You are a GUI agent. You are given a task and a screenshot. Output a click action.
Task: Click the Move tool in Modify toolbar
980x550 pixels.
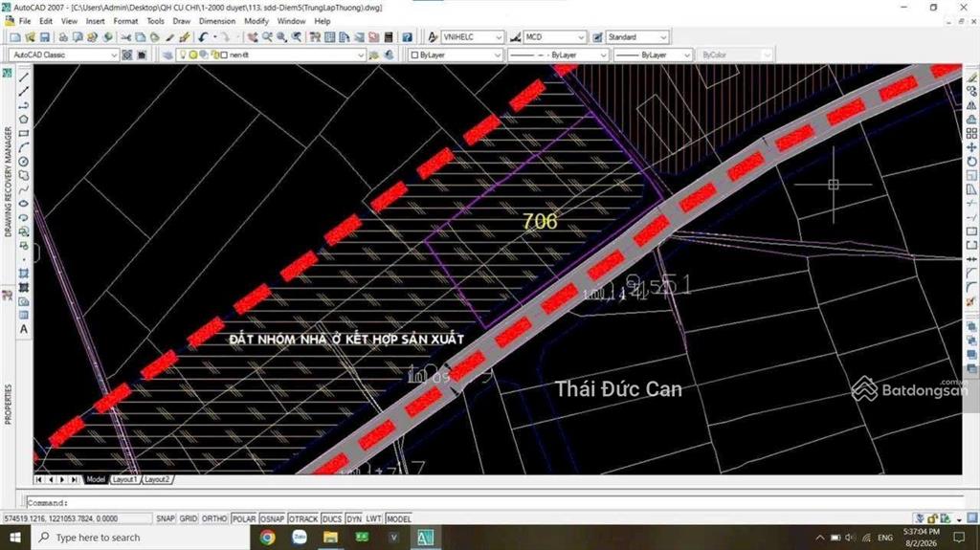(971, 147)
